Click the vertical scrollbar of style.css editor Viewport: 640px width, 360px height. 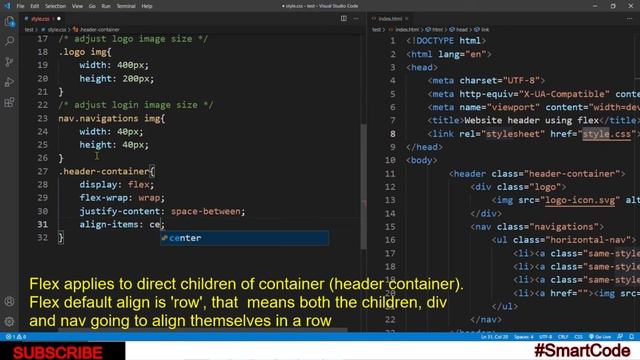click(363, 186)
